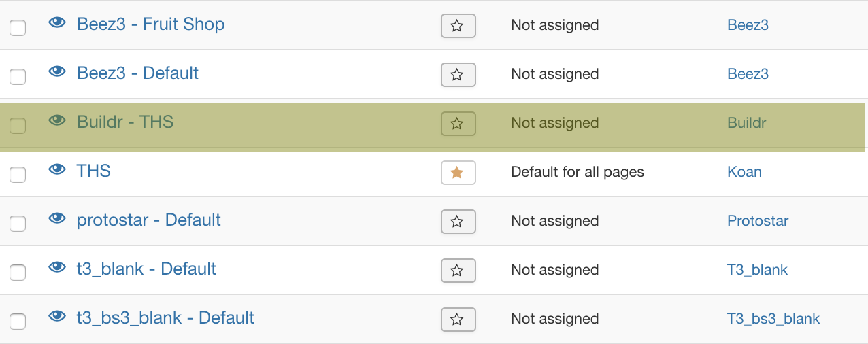Open the Beez3 - Default style link

pos(137,73)
